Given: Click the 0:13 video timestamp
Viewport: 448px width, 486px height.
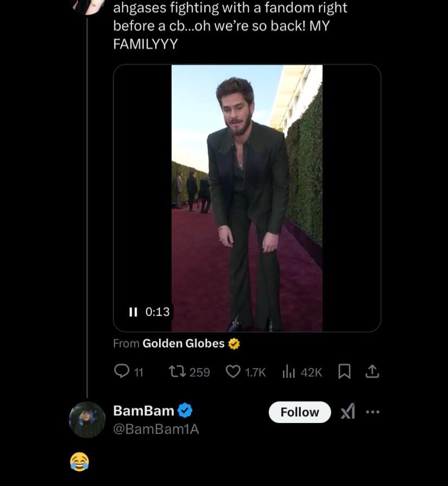Looking at the screenshot, I should 157,312.
